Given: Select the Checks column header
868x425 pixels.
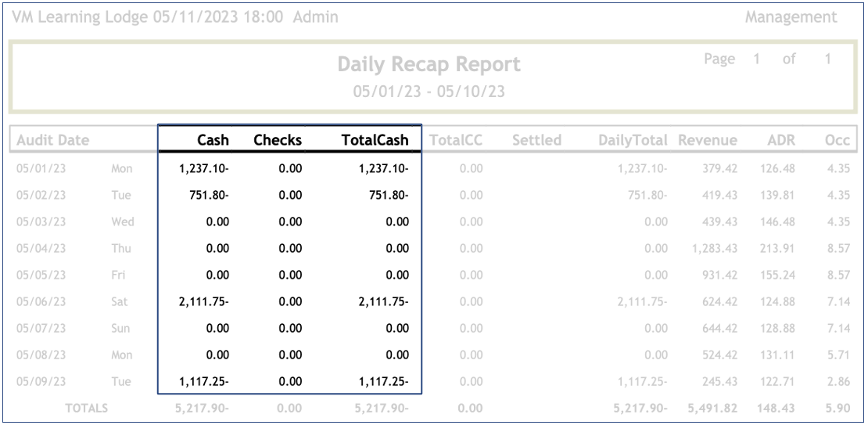Looking at the screenshot, I should click(278, 140).
